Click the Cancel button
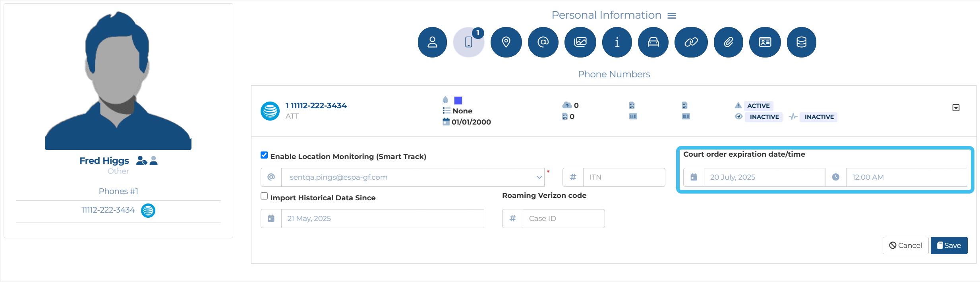Image resolution: width=980 pixels, height=282 pixels. pos(905,246)
